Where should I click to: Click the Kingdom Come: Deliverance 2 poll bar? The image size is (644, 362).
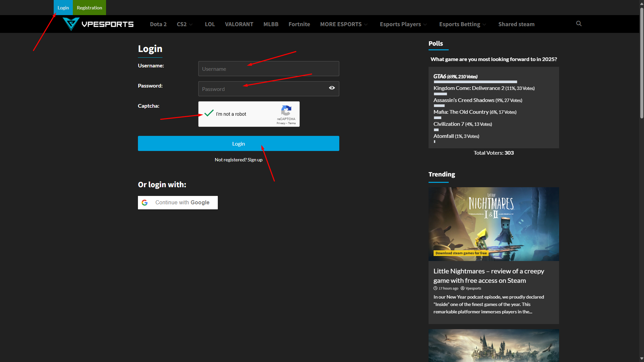tap(440, 94)
